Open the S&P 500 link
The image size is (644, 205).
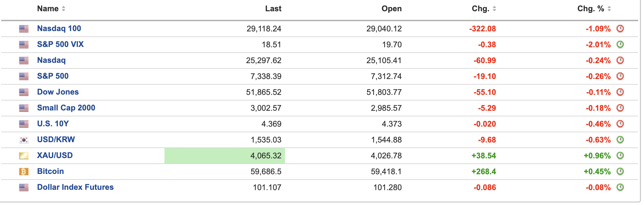pos(53,76)
